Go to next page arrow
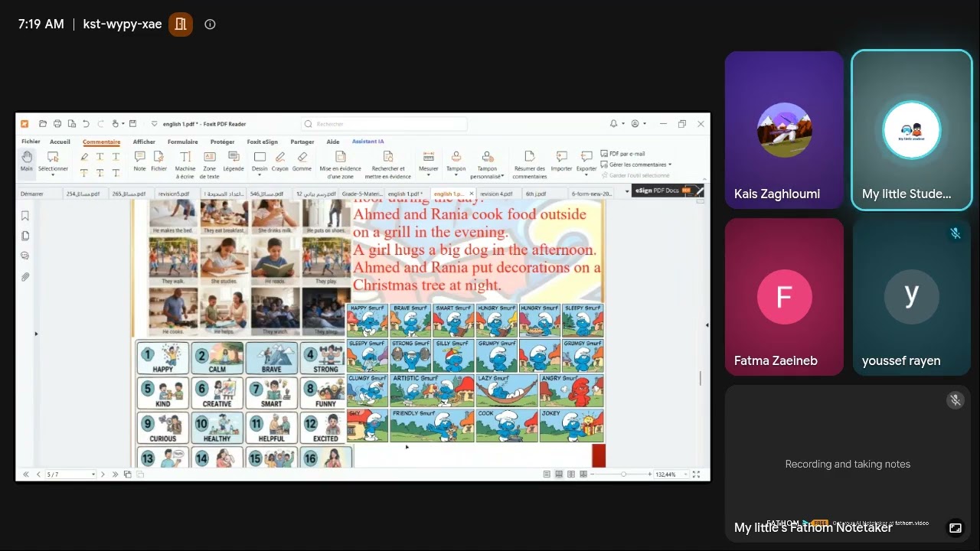Image resolution: width=980 pixels, height=551 pixels. 103,474
